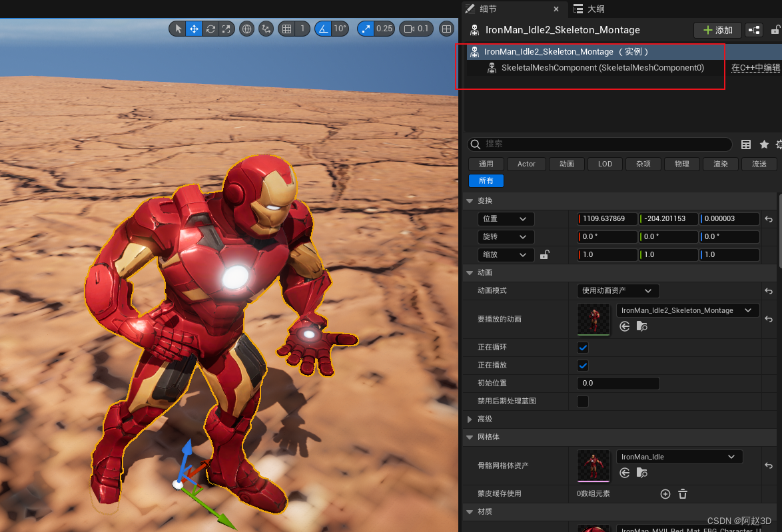Image resolution: width=782 pixels, height=532 pixels.
Task: Open grid snap size value 1
Action: (x=302, y=29)
